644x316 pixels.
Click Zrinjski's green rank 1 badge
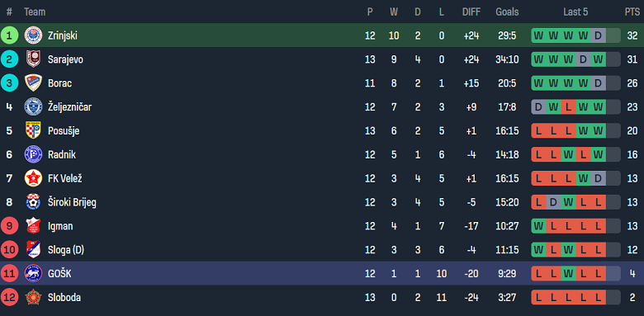coord(9,35)
